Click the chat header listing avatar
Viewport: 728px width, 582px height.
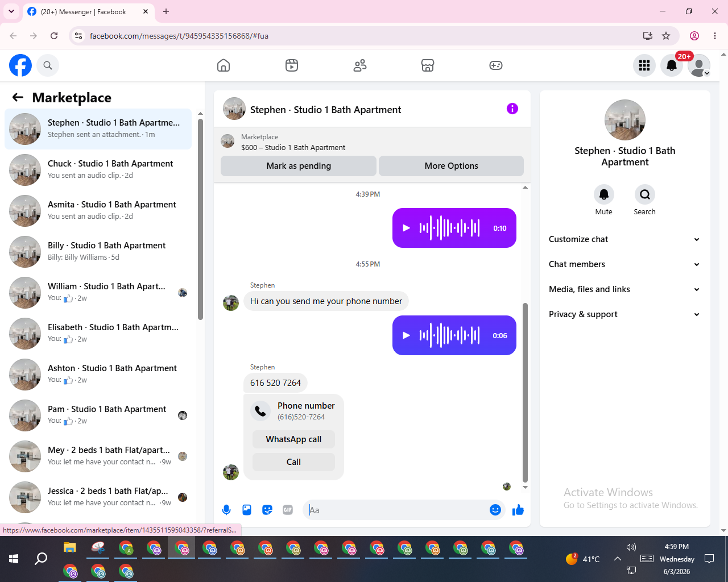(x=234, y=109)
